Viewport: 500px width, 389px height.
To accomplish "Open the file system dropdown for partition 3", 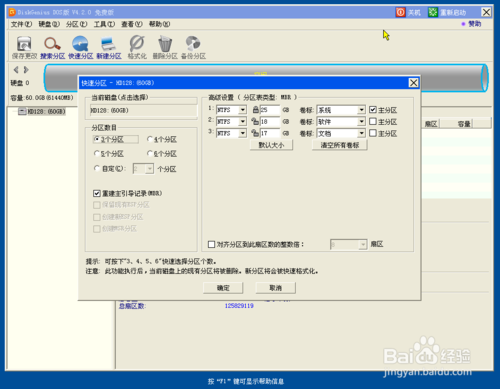I will click(x=243, y=133).
